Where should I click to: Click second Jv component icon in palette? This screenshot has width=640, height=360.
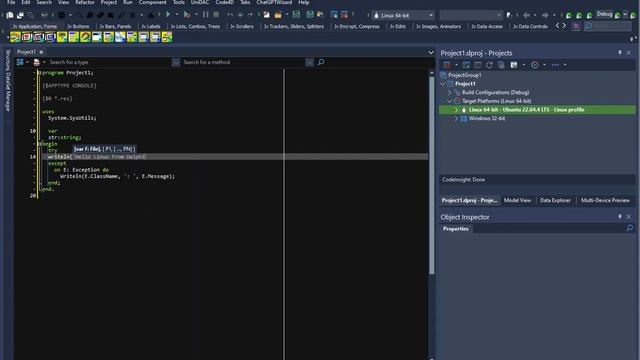pyautogui.click(x=27, y=38)
